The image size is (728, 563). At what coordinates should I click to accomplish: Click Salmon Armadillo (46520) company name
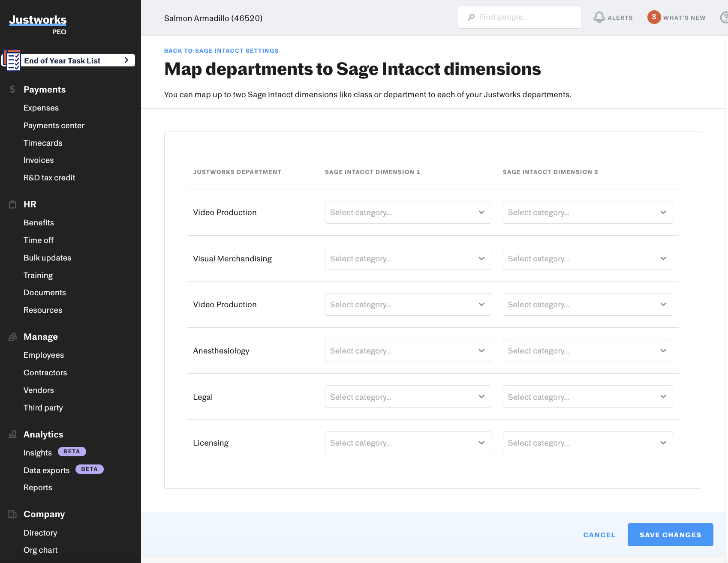(x=213, y=18)
